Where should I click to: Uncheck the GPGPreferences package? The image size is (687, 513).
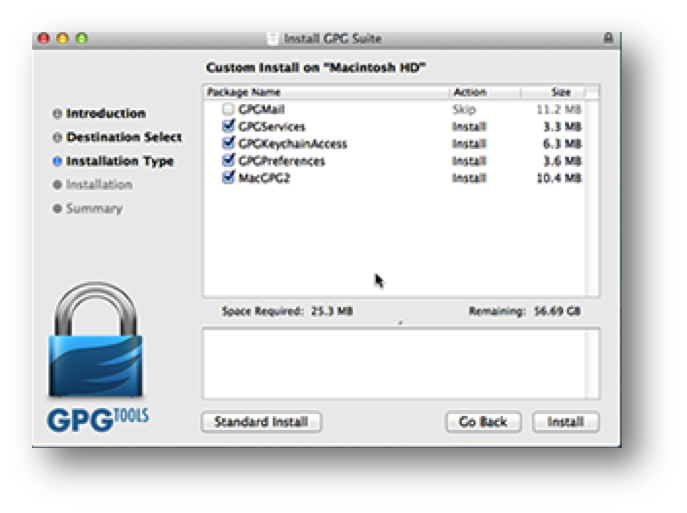tap(228, 160)
